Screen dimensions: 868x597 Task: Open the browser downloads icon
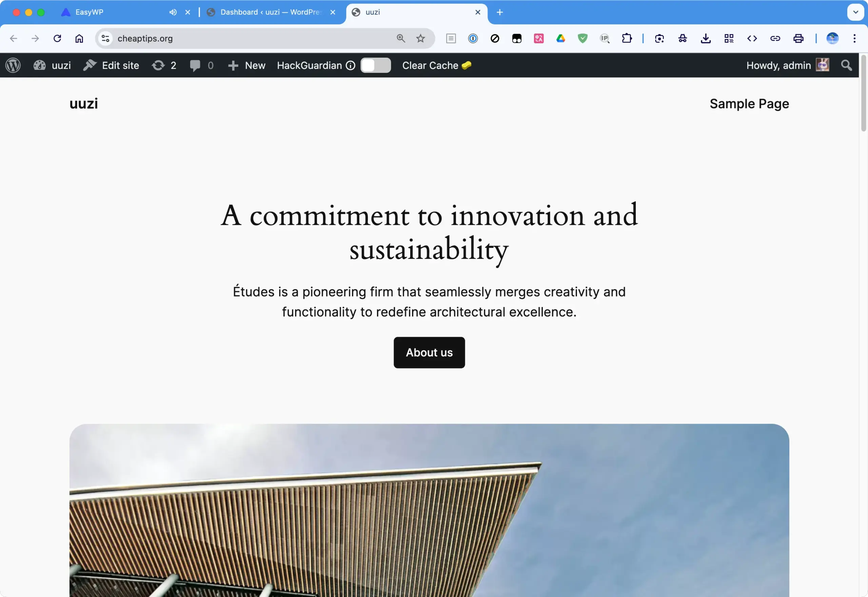706,39
